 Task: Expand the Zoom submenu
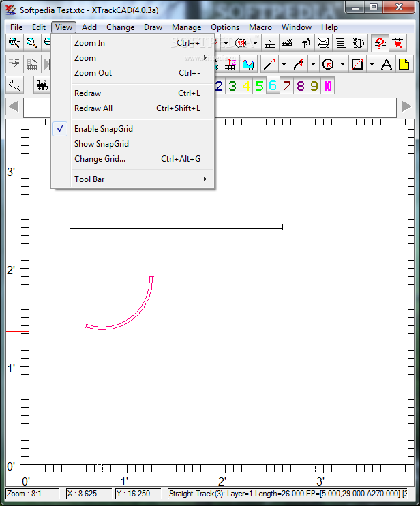coord(133,58)
